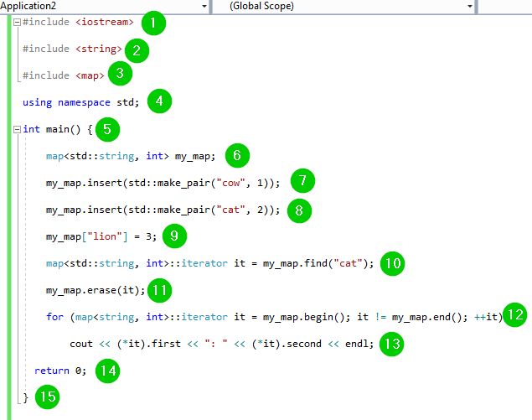Click green circle 12 after the for loop
This screenshot has height=420, width=532.
coord(517,316)
